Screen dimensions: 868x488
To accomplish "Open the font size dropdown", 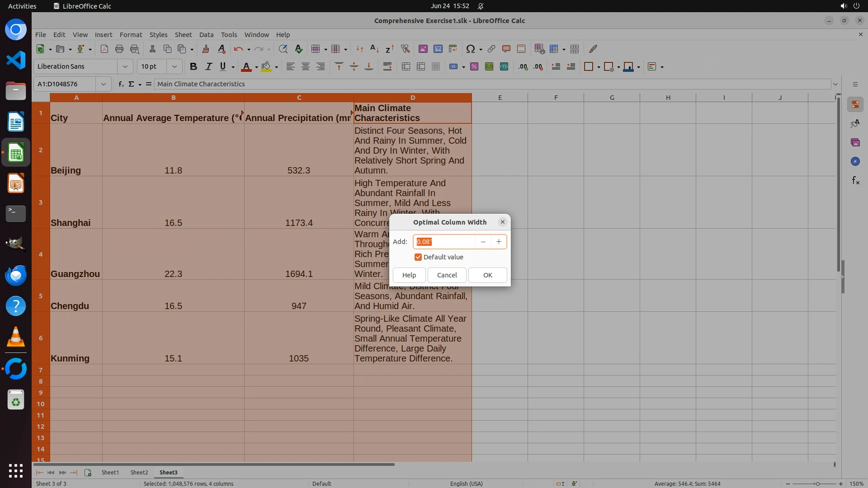I will [174, 66].
